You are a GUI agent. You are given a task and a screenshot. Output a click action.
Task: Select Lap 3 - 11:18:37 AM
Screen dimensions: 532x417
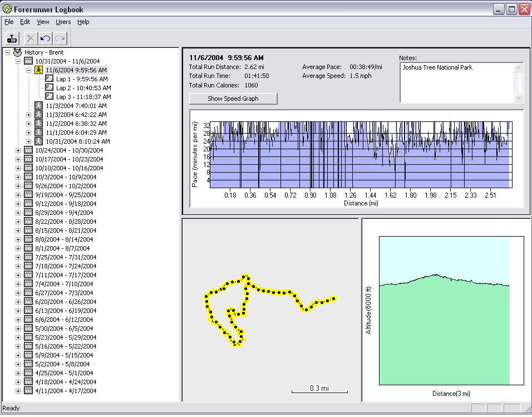(83, 97)
